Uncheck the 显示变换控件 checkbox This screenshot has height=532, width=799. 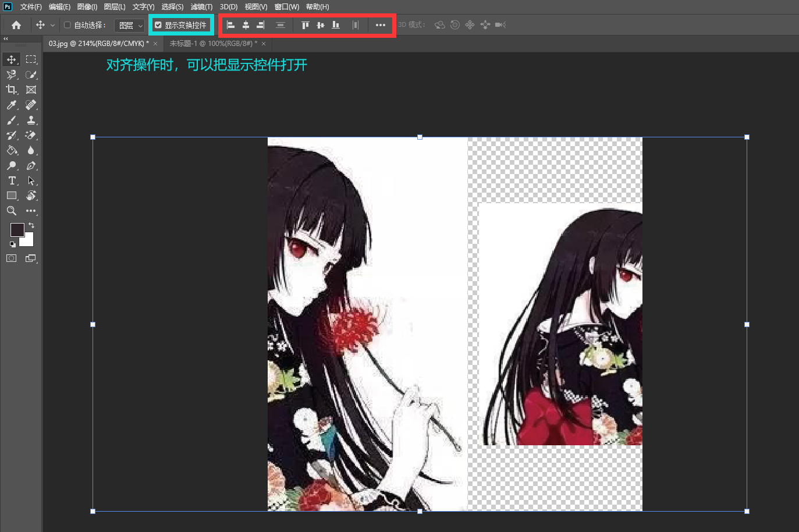coord(158,25)
